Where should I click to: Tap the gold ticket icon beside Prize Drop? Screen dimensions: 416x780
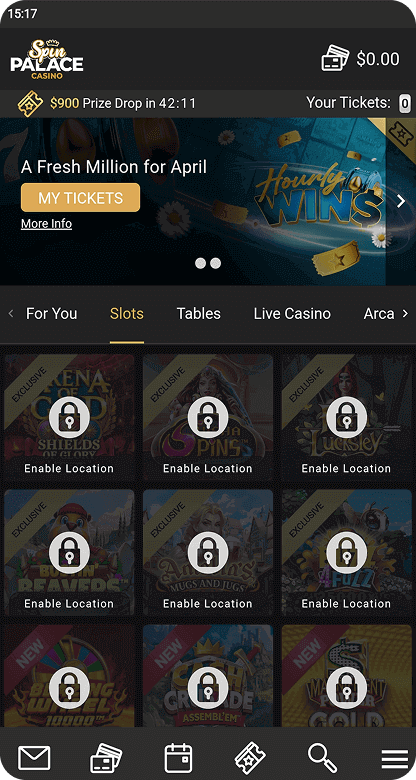click(x=30, y=103)
